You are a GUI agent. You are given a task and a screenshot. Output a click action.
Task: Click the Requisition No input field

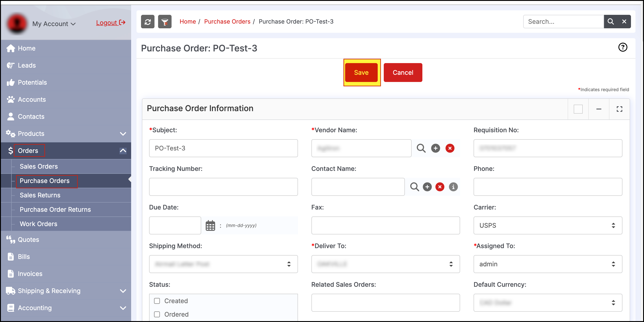pos(548,148)
